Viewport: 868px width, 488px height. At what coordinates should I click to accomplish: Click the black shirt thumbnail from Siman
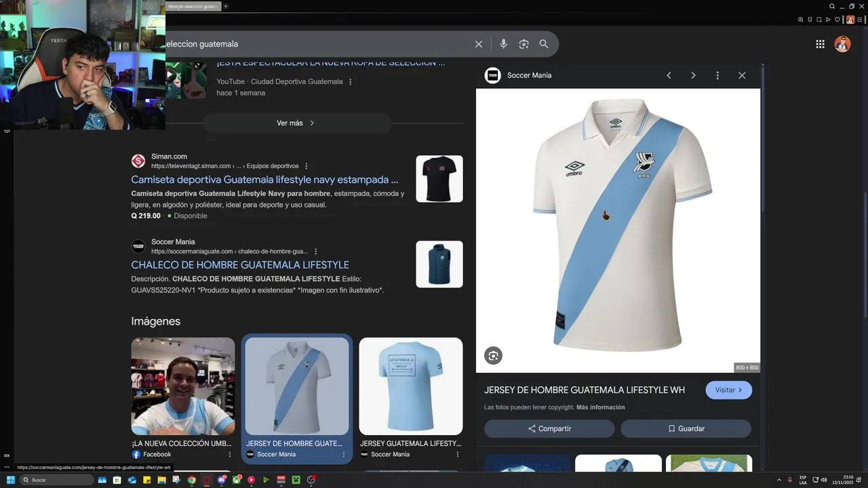tap(439, 179)
